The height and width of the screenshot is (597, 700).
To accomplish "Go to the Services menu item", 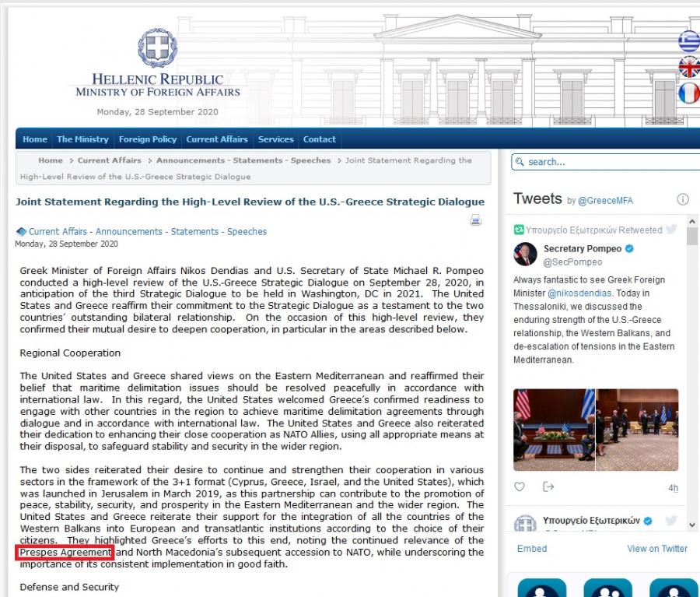I will [x=275, y=139].
